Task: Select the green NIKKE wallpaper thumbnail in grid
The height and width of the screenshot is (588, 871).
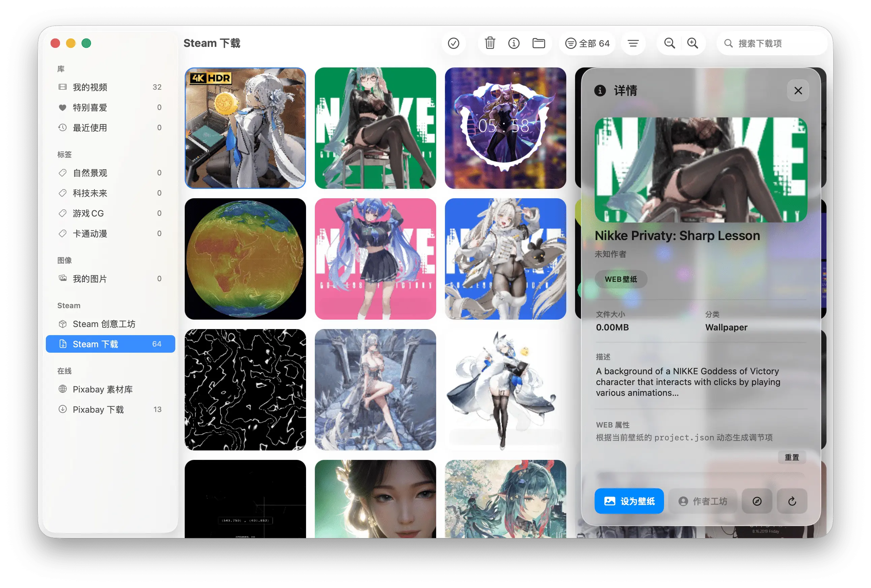Action: [375, 128]
